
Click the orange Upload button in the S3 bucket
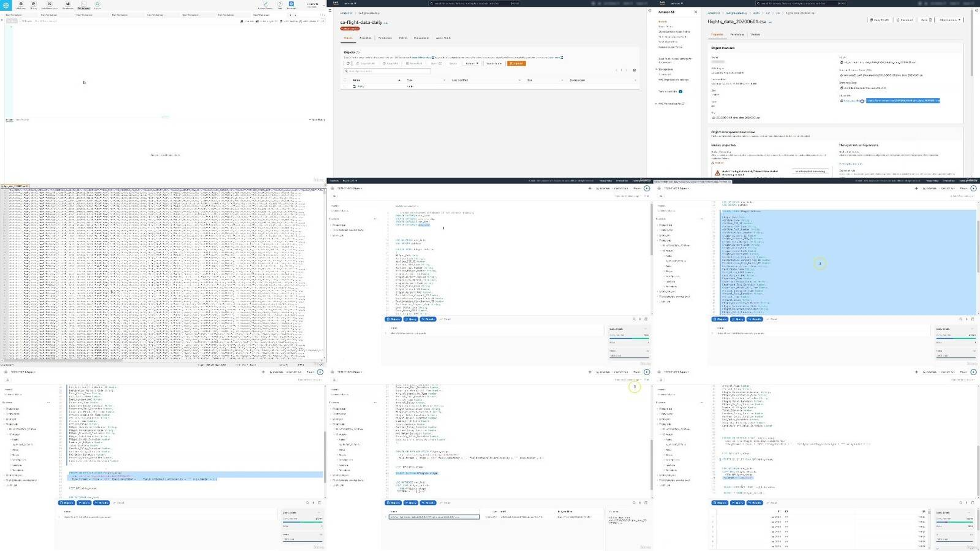(x=516, y=63)
